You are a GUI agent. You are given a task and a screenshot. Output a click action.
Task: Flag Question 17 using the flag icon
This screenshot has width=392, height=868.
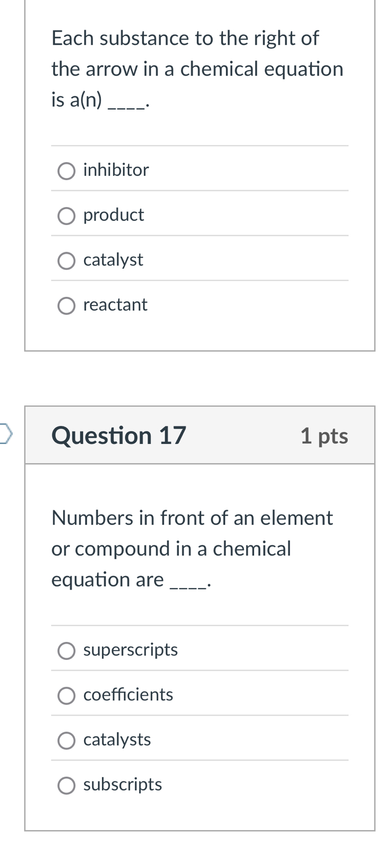6,433
